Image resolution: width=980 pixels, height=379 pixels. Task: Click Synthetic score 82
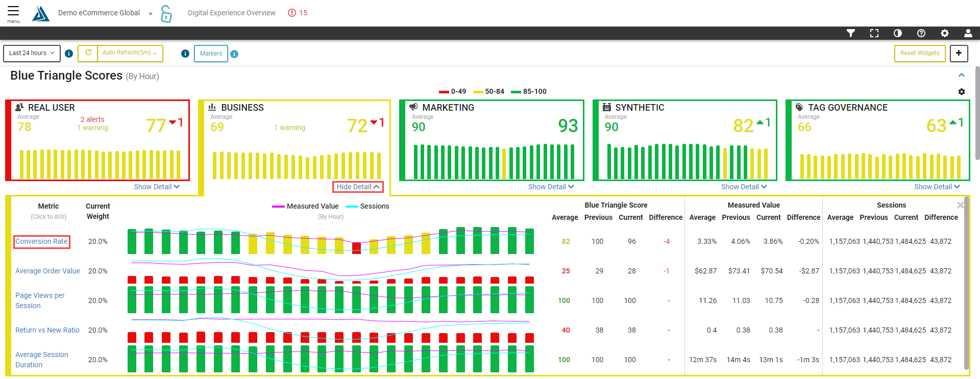pos(743,125)
